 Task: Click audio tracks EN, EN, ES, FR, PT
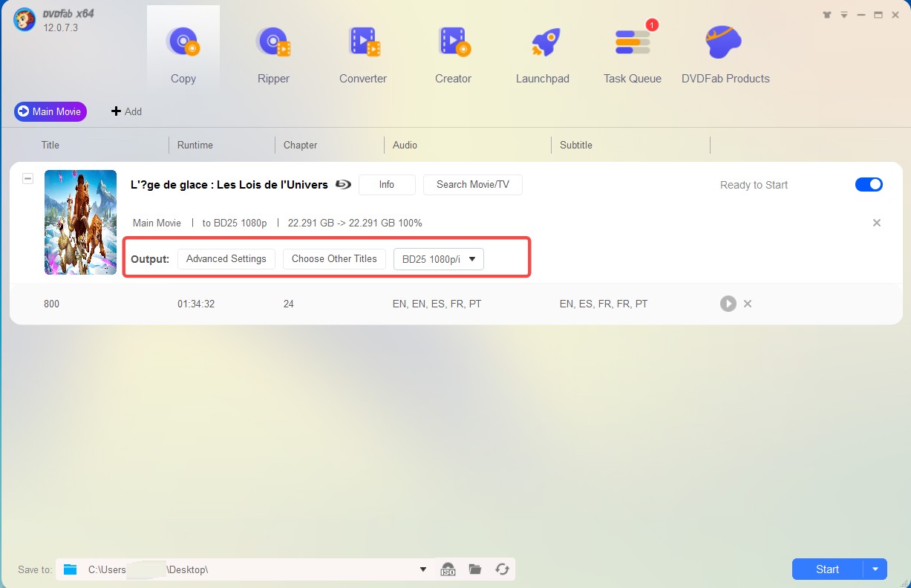(x=437, y=304)
